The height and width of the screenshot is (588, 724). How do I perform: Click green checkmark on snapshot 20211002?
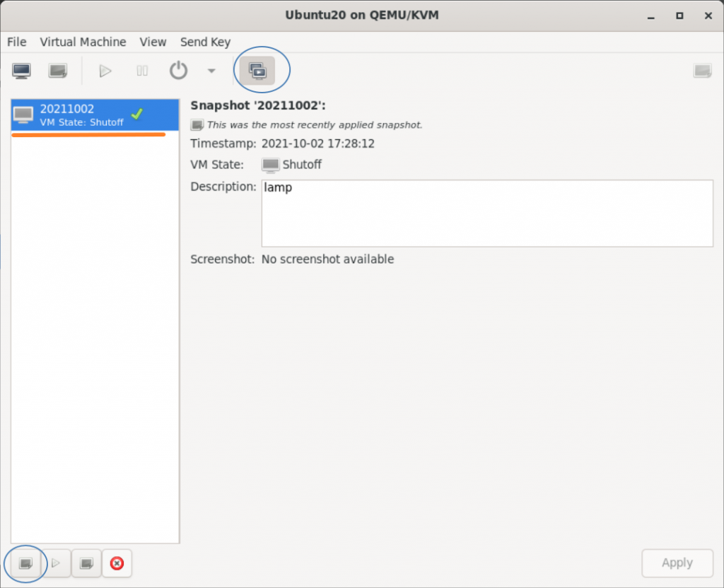pos(136,114)
